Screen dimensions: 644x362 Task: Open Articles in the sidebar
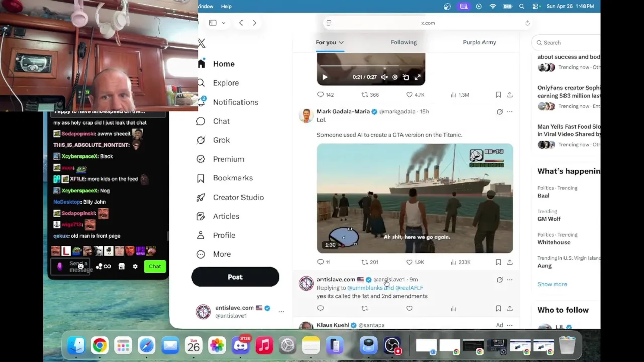218,216
